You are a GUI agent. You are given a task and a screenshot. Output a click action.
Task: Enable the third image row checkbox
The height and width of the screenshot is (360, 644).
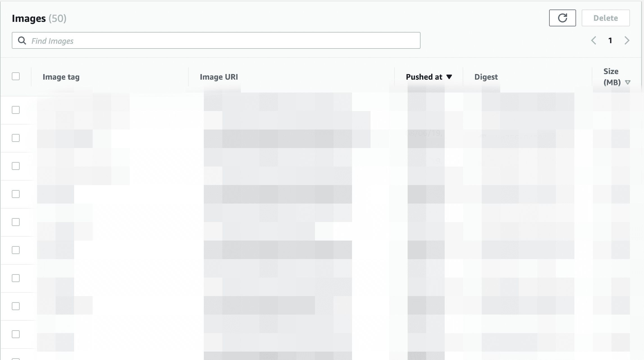tap(16, 166)
